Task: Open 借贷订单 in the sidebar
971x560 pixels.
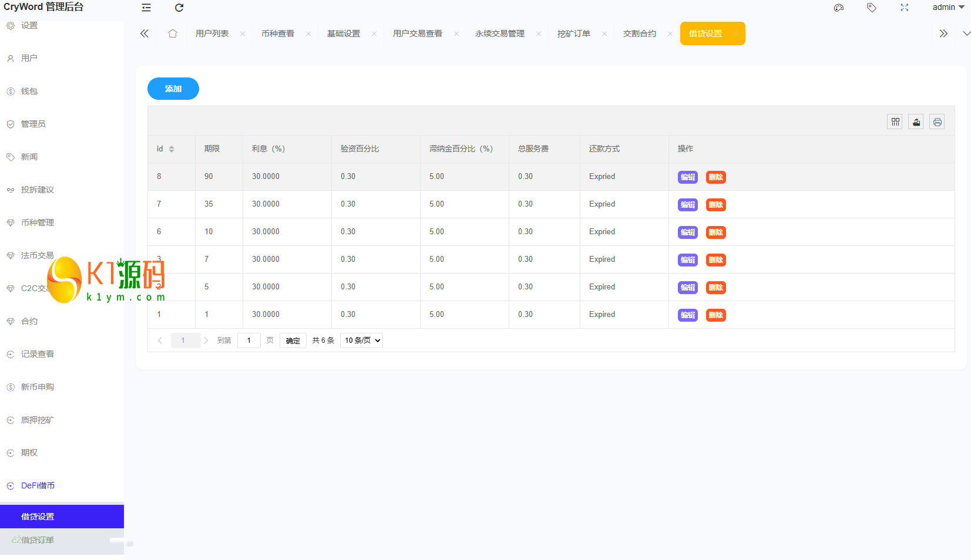Action: coord(62,540)
